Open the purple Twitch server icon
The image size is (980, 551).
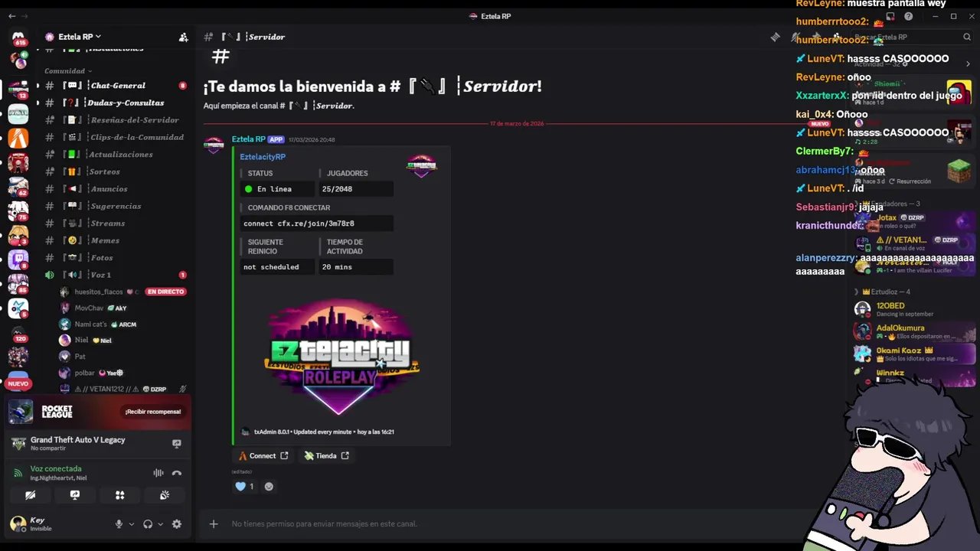click(18, 259)
